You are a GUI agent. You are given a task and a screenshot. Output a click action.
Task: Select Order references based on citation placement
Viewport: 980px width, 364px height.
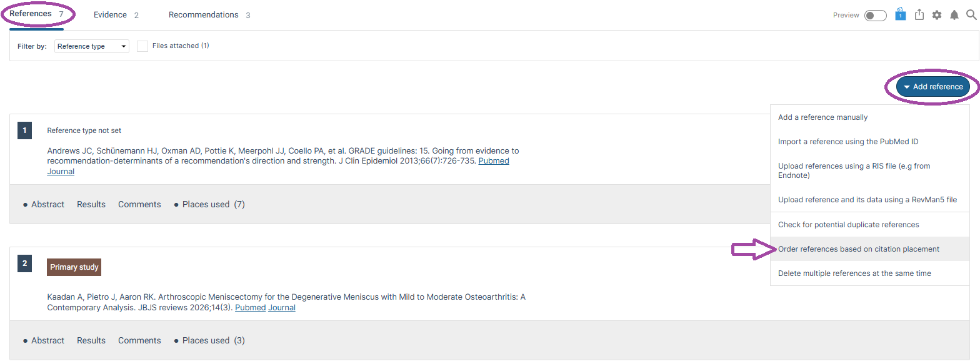858,249
